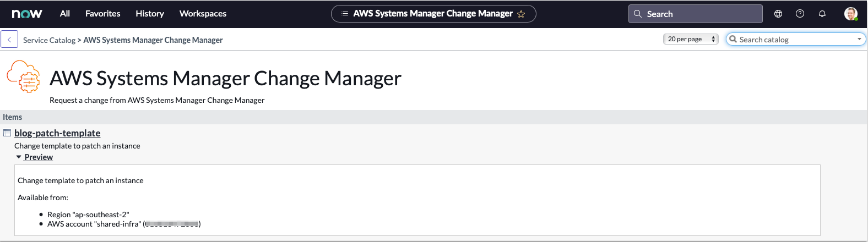
Task: Click the magnifier icon in global search
Action: (x=638, y=14)
